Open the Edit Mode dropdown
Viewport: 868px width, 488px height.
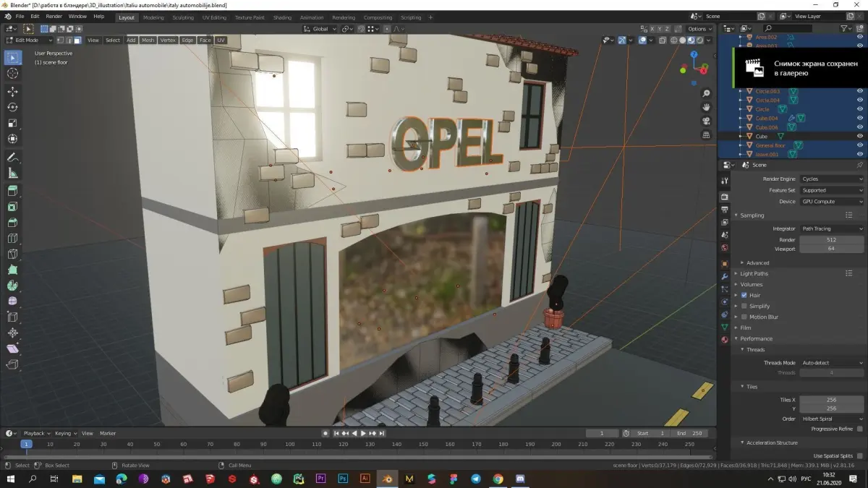30,40
